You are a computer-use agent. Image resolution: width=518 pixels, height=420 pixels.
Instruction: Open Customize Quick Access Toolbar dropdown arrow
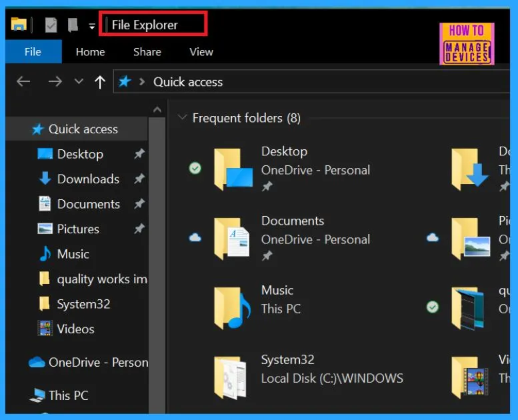pyautogui.click(x=92, y=26)
